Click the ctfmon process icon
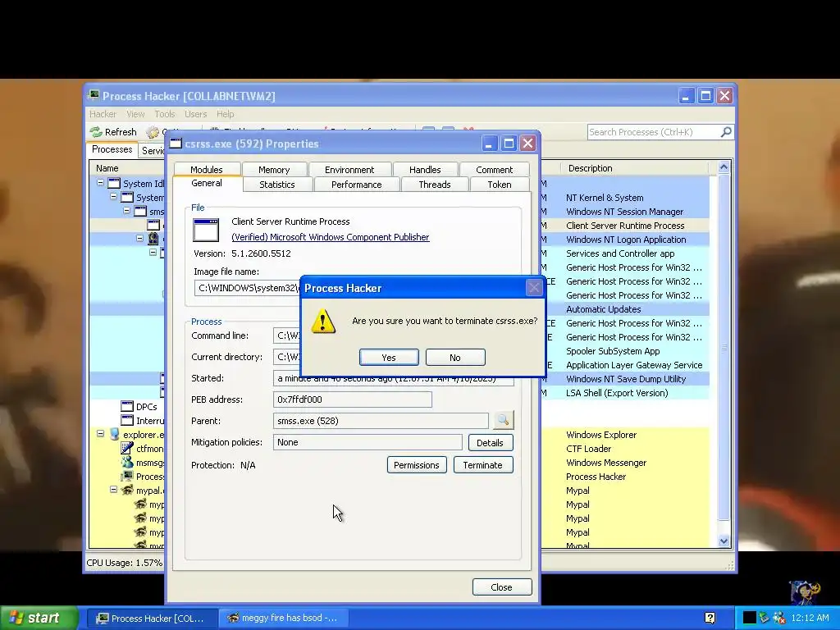This screenshot has height=630, width=840. (127, 448)
